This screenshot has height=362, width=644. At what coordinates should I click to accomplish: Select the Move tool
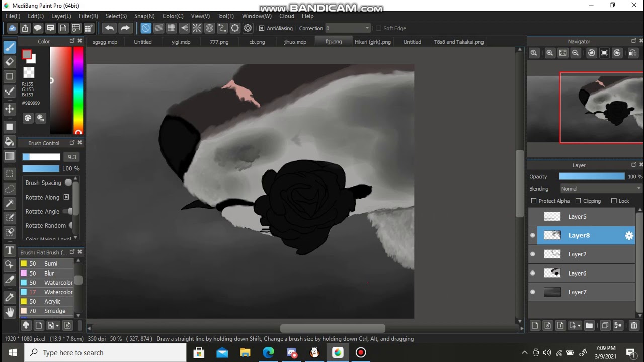[10, 109]
